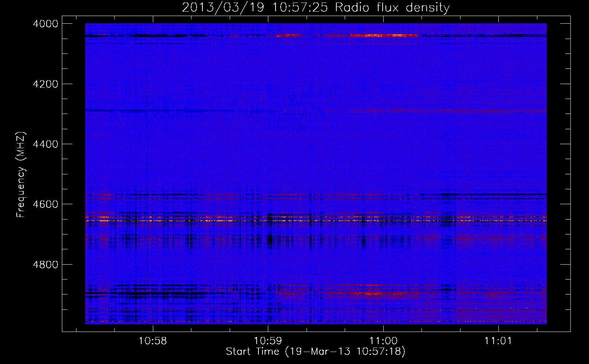This screenshot has height=364, width=589.
Task: Click the 4800 frequency tick label
Action: click(46, 264)
